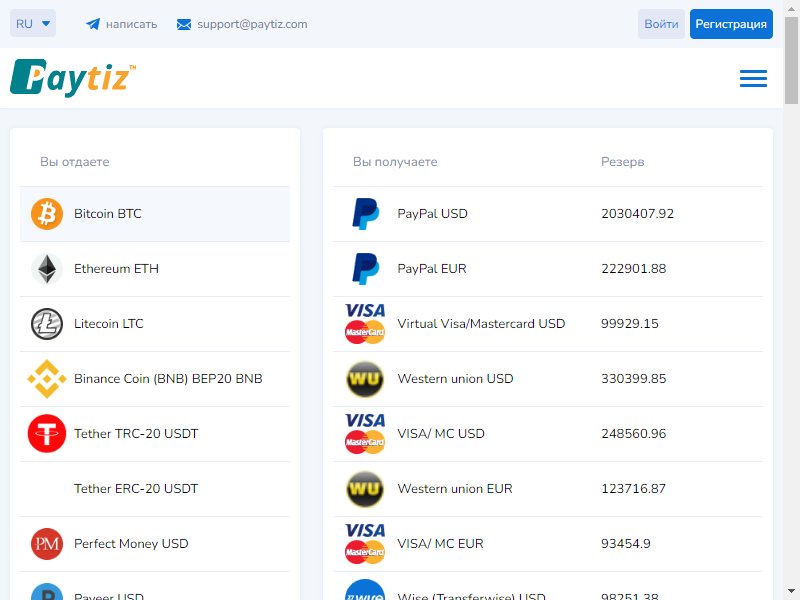Click the Регистрация button
This screenshot has width=800, height=600.
(x=731, y=24)
